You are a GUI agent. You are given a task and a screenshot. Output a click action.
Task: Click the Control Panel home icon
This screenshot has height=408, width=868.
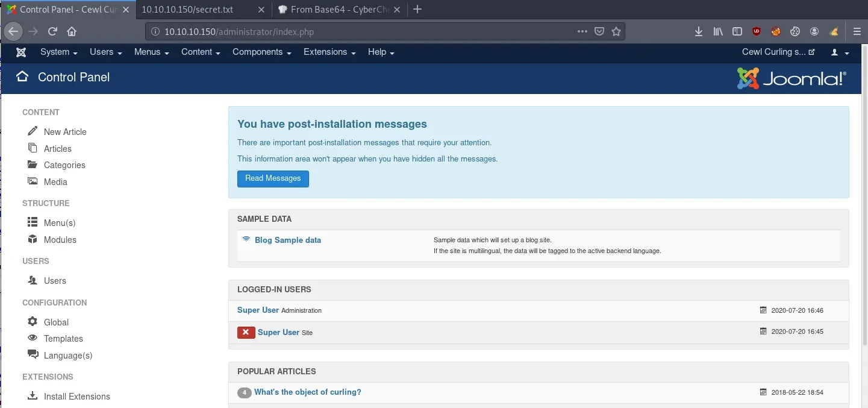coord(22,77)
